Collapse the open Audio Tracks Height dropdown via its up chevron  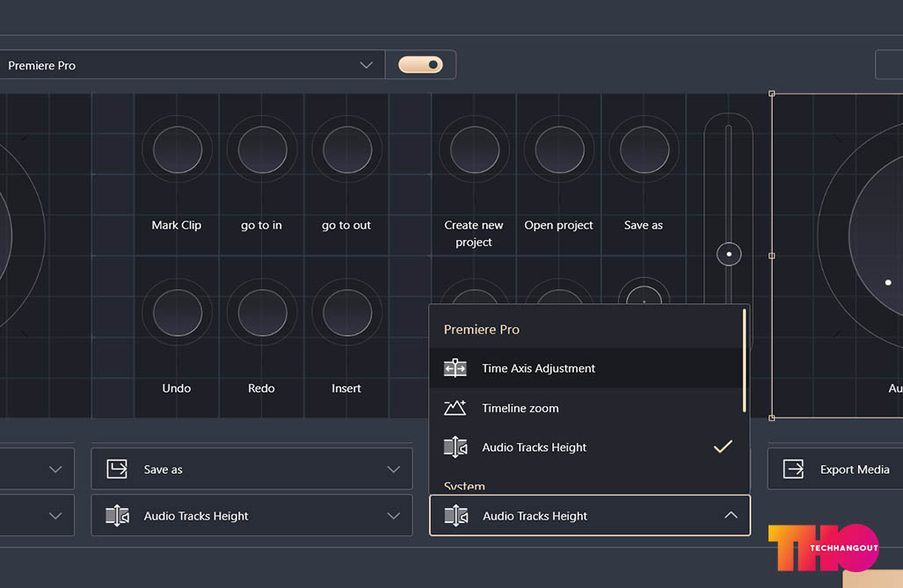click(x=731, y=515)
